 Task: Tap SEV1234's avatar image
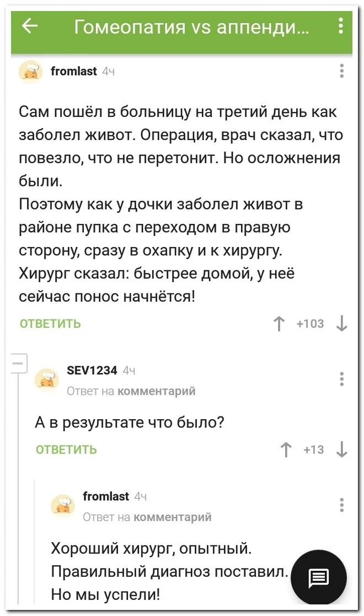[x=47, y=380]
